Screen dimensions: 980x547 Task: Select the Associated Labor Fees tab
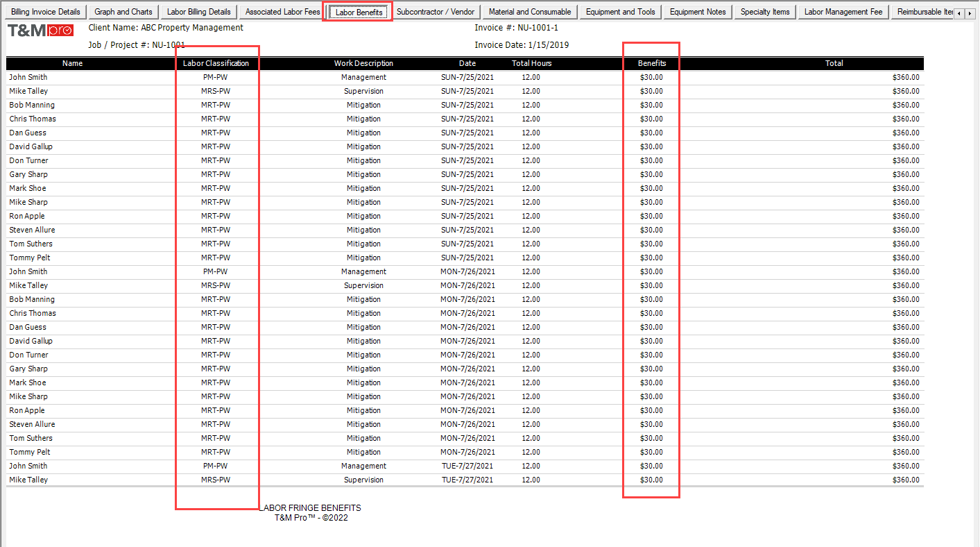(x=283, y=12)
